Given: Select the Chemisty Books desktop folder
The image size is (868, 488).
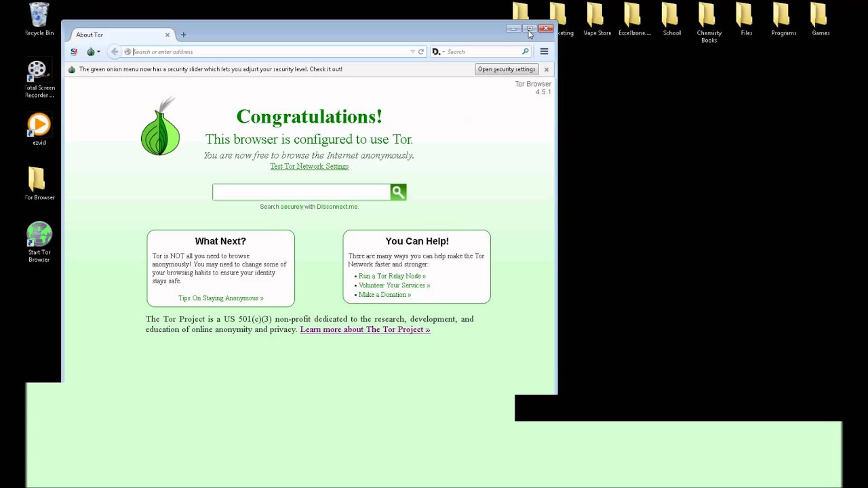Looking at the screenshot, I should 709,23.
